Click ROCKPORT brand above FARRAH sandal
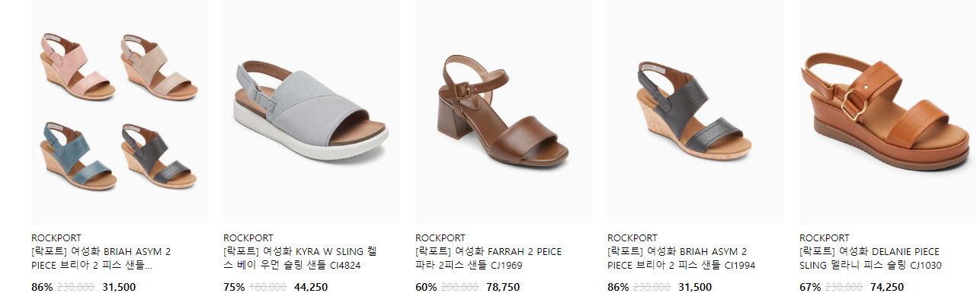The image size is (980, 306). pos(440,237)
